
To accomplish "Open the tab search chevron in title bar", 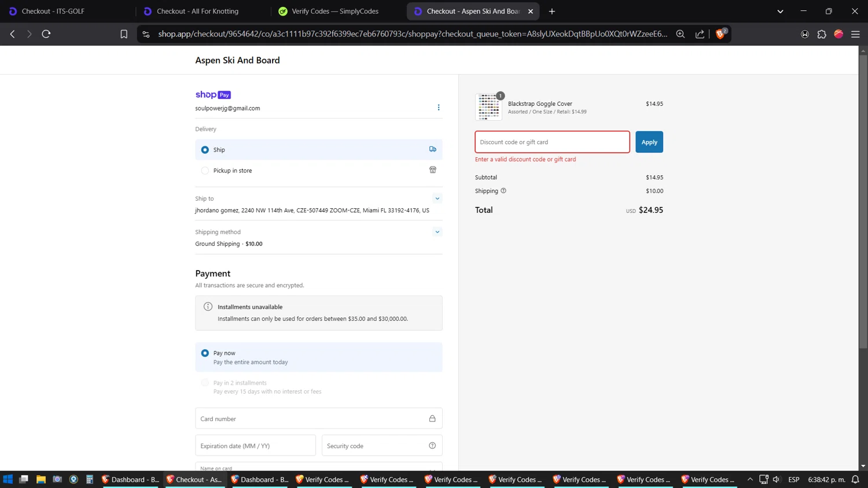I will point(780,11).
